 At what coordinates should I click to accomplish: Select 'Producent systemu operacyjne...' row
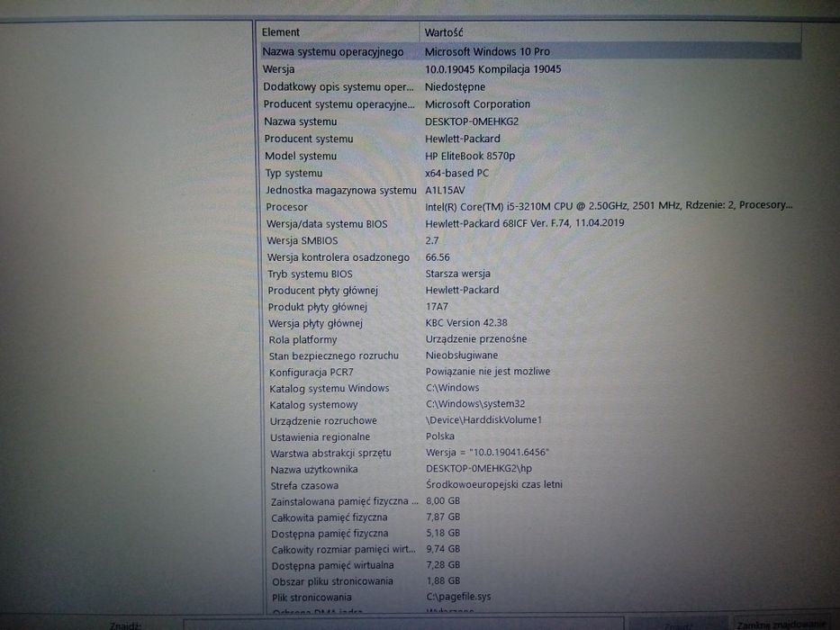click(339, 103)
